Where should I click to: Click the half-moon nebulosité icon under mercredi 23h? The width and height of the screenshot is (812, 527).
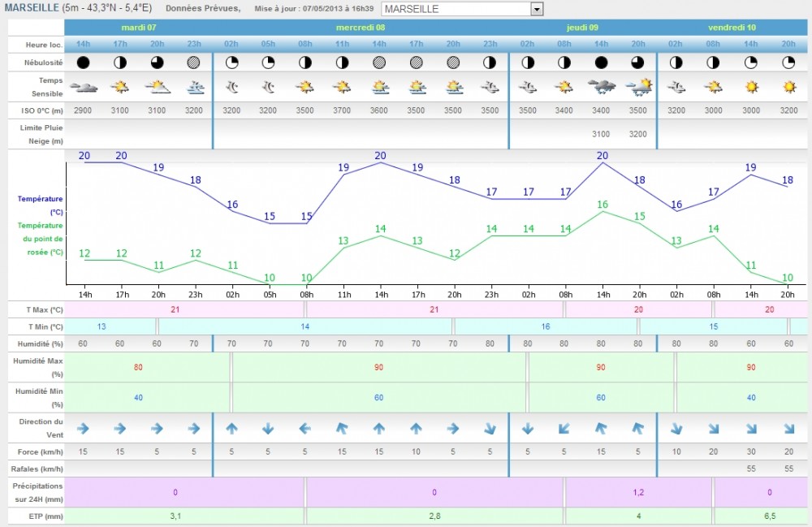point(490,61)
